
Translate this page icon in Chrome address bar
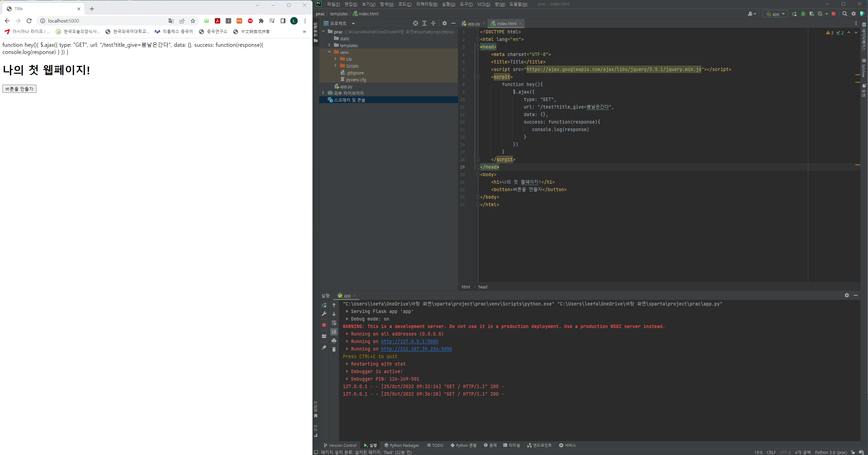click(x=171, y=21)
